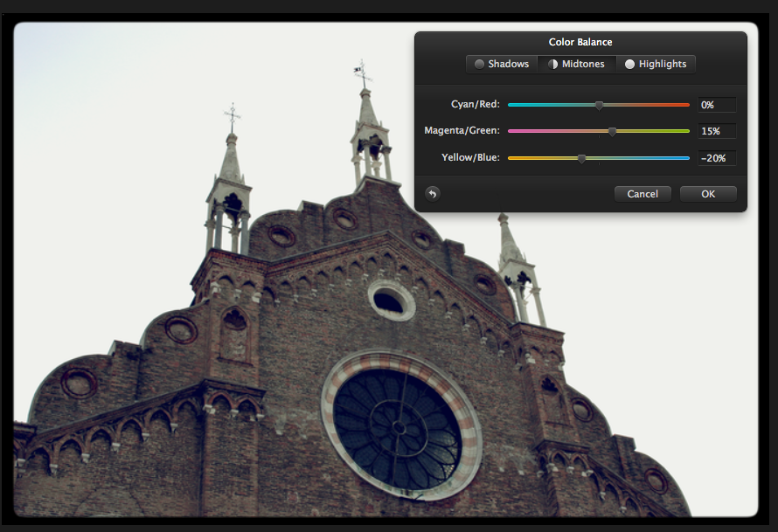Select the Shadows tone range
Image resolution: width=778 pixels, height=532 pixels.
pyautogui.click(x=501, y=63)
